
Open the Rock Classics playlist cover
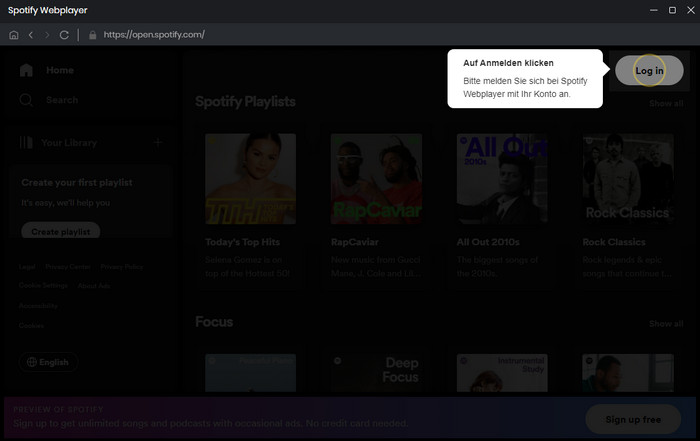[x=628, y=179]
